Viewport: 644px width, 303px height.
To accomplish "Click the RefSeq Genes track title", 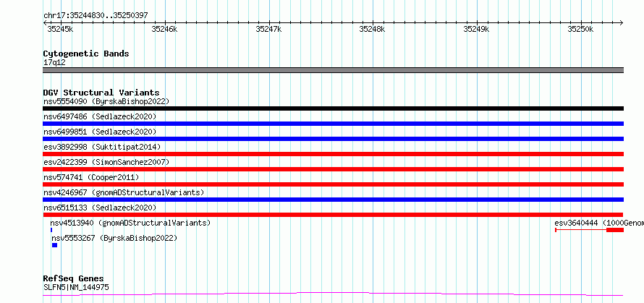I will (73, 279).
